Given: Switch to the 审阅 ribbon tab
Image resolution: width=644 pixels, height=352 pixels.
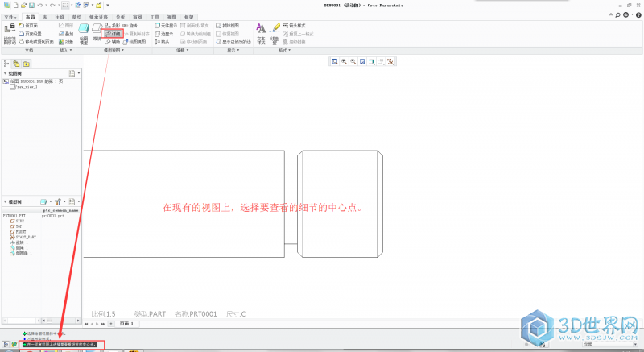Looking at the screenshot, I should [x=138, y=17].
